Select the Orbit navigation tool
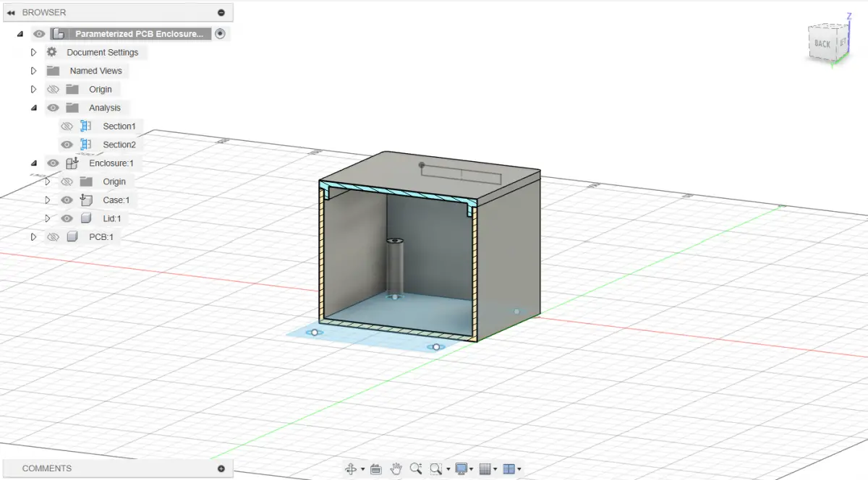Viewport: 868px width, 480px height. 352,468
